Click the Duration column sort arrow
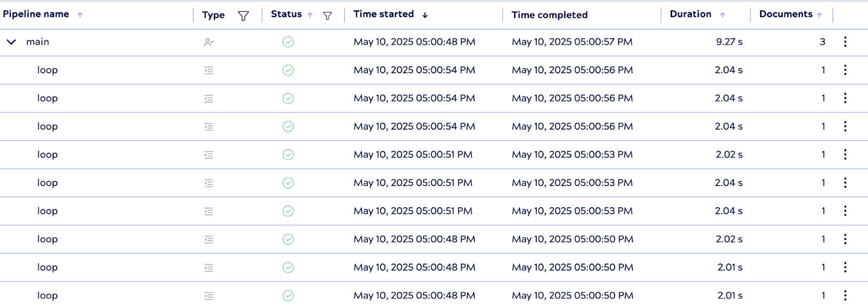The image size is (868, 308). [x=722, y=15]
